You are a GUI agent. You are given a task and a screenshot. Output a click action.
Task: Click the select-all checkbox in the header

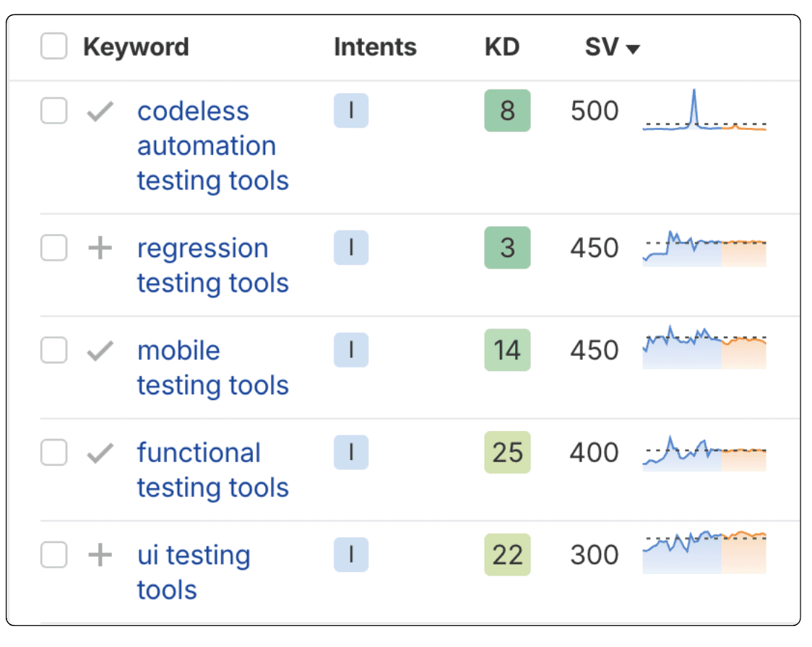(x=54, y=46)
